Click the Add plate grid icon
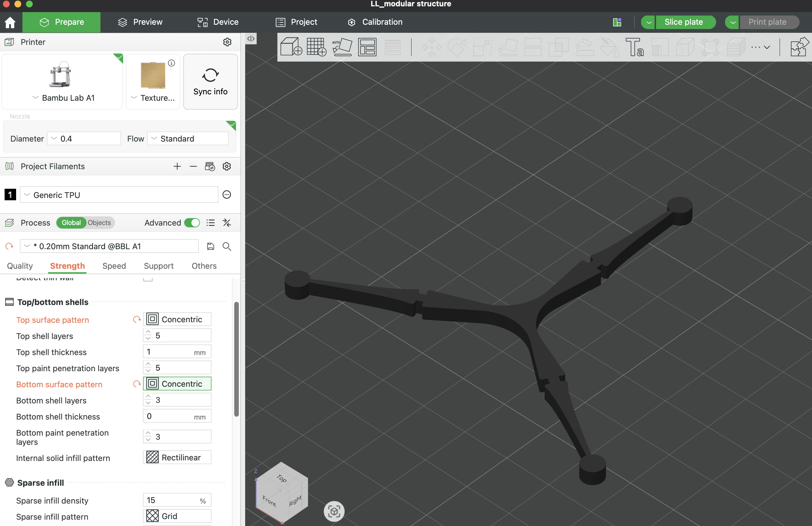The width and height of the screenshot is (812, 526). click(x=316, y=47)
